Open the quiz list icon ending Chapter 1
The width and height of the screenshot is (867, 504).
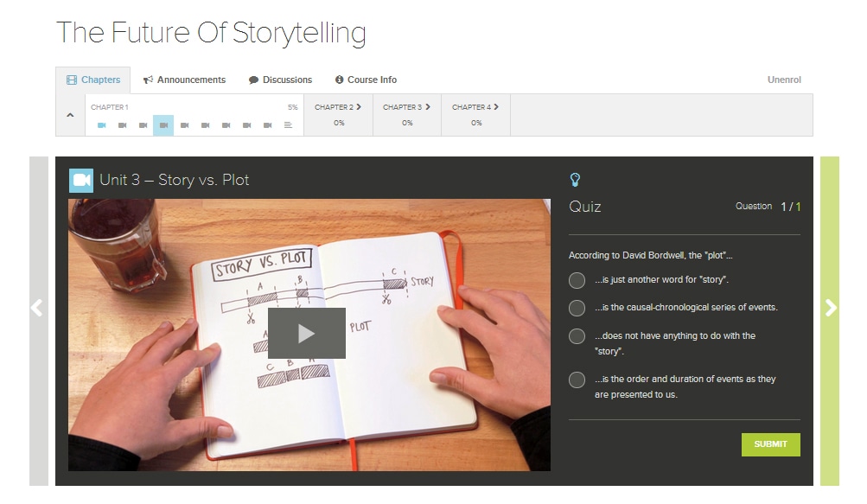click(x=289, y=125)
